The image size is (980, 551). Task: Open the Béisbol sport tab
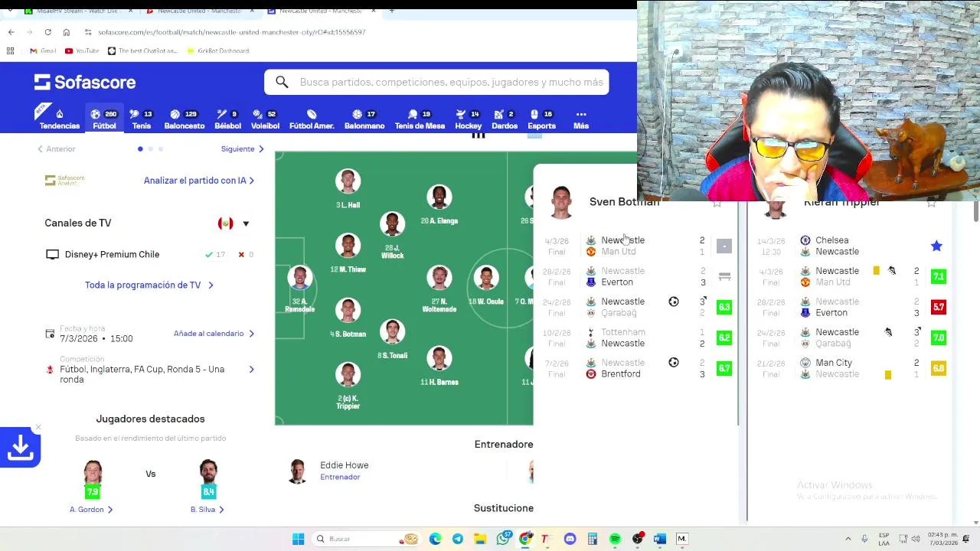(x=227, y=119)
